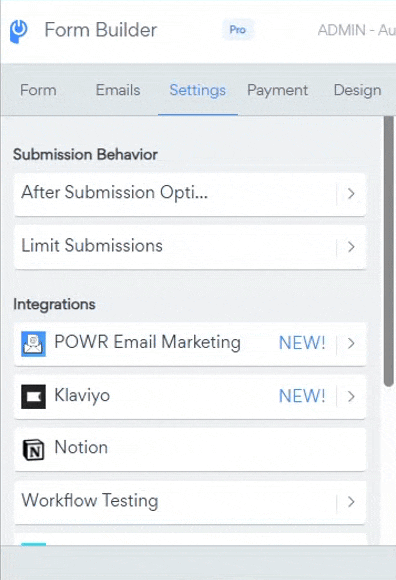Image resolution: width=396 pixels, height=580 pixels.
Task: Click the Notion logo icon
Action: point(33,449)
